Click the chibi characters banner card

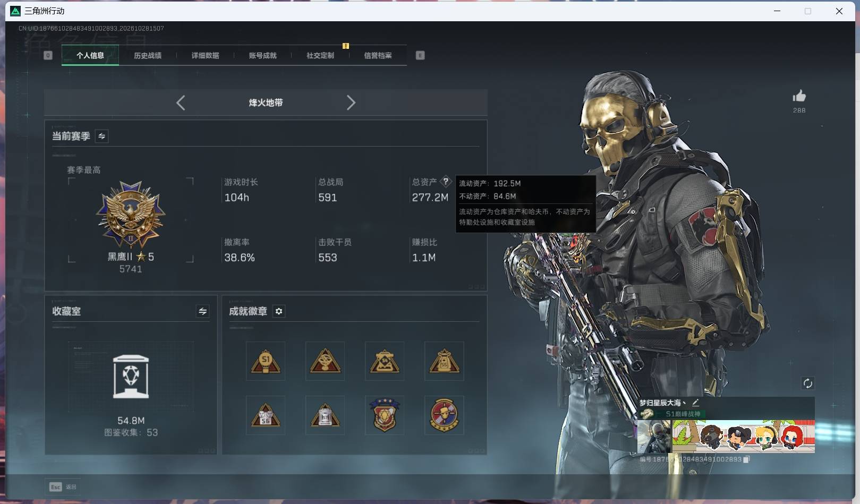(744, 436)
